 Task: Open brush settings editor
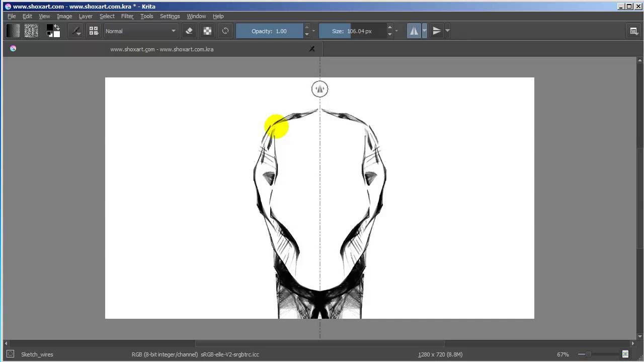click(76, 31)
